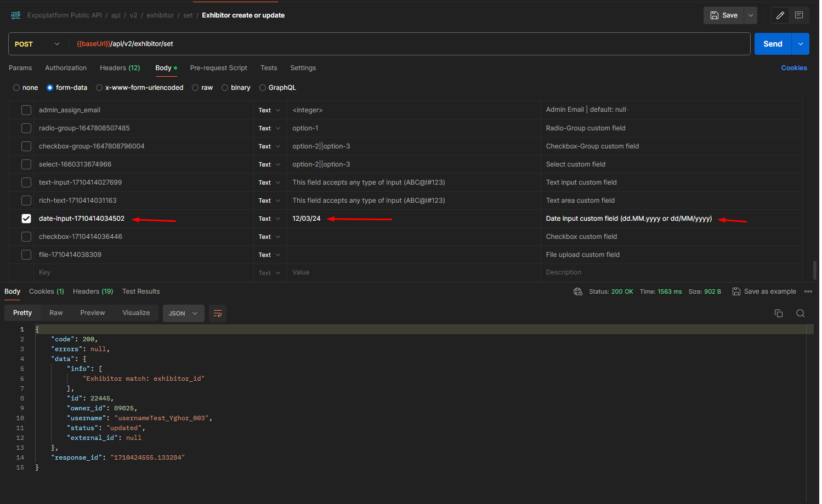Viewport: 822px width, 504px height.
Task: View network information via the globe icon
Action: (x=578, y=291)
